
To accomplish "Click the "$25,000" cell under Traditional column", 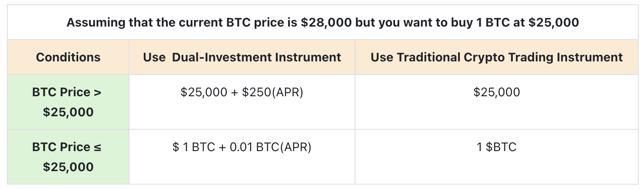I will (x=496, y=92).
